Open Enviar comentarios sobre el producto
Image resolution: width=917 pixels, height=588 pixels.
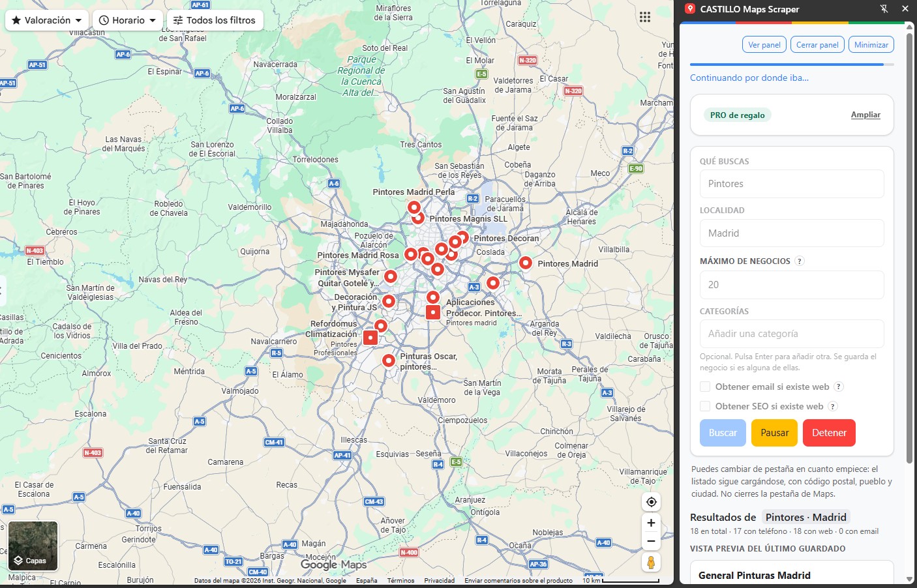click(519, 580)
